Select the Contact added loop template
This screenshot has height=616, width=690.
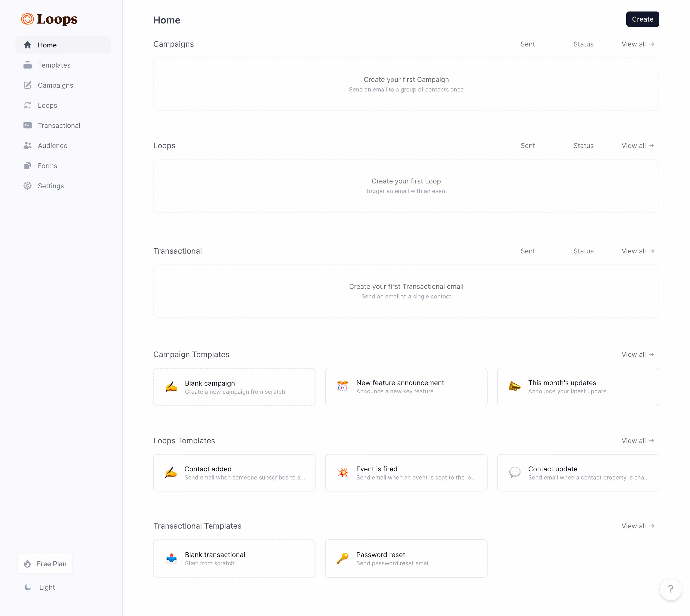(234, 473)
